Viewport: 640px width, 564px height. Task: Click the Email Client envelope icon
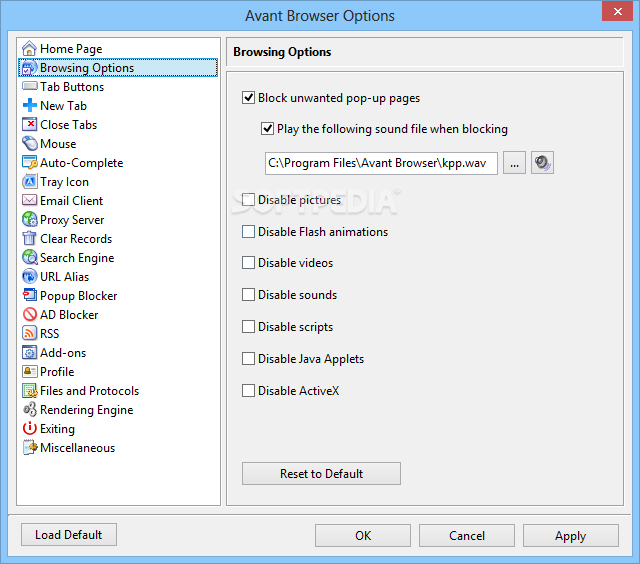click(x=29, y=200)
